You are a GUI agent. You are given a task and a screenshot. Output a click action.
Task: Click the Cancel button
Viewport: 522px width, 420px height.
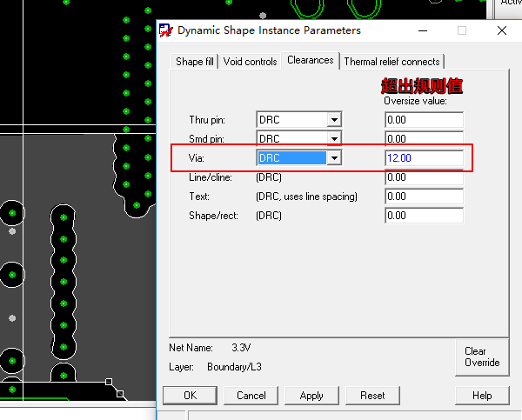[x=251, y=395]
